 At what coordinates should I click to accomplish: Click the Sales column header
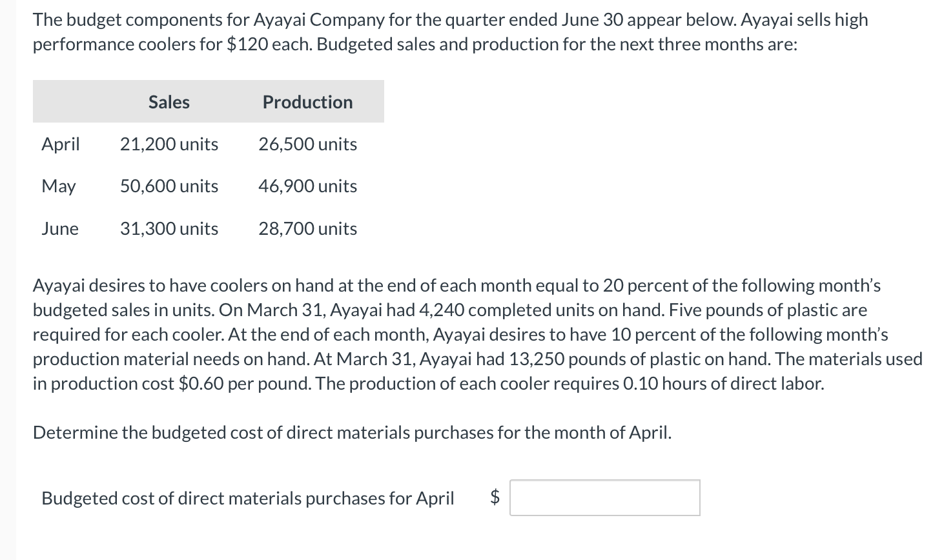(169, 101)
